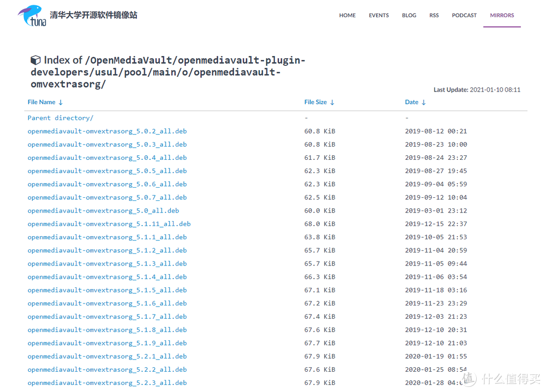Go to the BLOG page
This screenshot has height=392, width=546.
tap(409, 15)
